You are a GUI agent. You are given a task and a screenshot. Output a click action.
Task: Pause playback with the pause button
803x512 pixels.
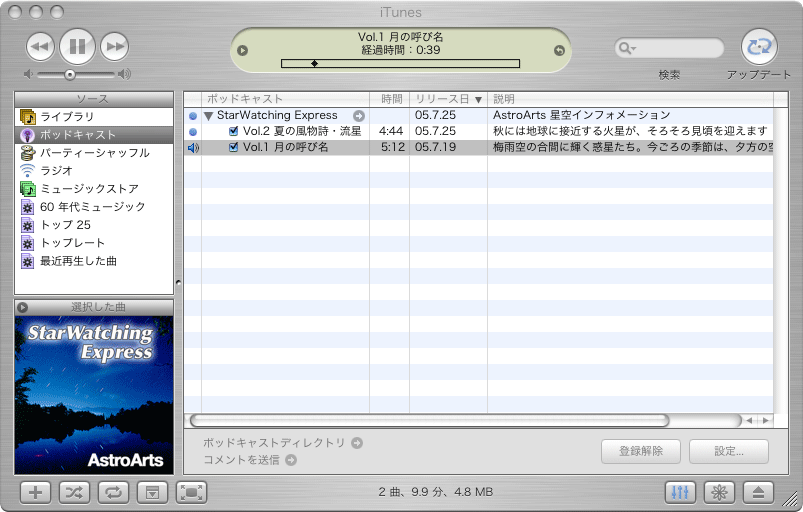[x=77, y=47]
